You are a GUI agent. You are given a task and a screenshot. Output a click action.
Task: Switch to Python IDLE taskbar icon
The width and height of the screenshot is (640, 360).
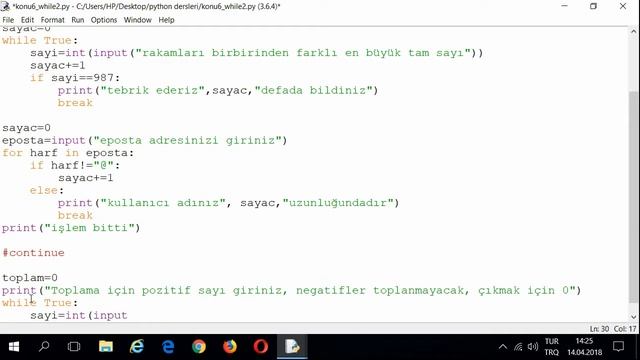coord(292,347)
